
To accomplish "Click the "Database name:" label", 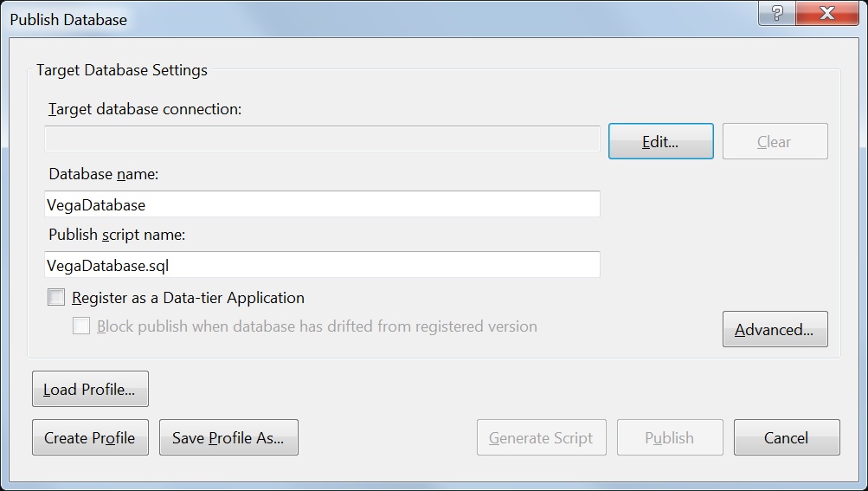I will [x=104, y=174].
